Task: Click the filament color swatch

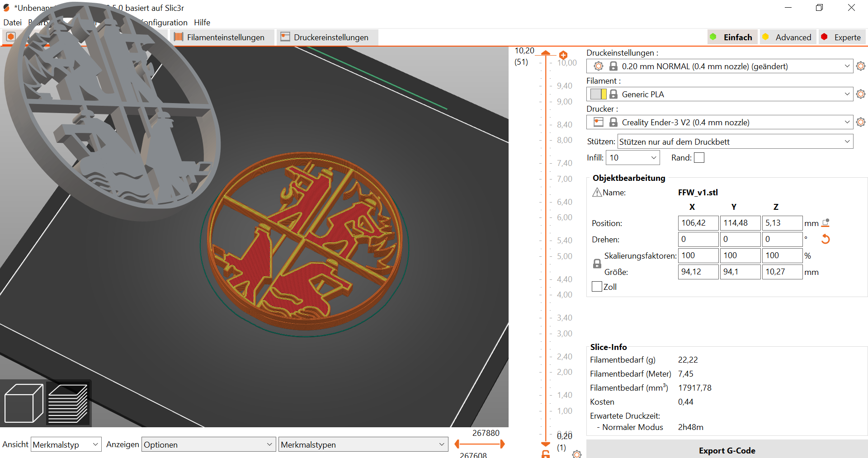Action: [x=599, y=94]
